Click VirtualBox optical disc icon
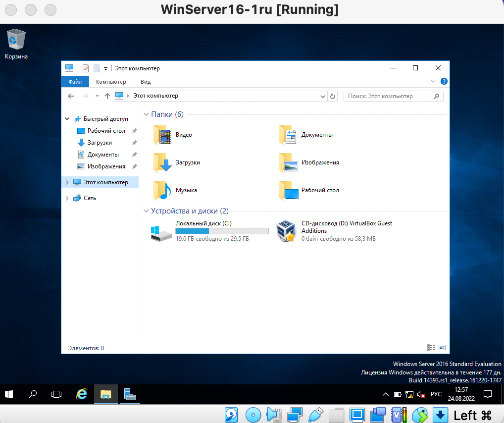The height and width of the screenshot is (423, 504). (253, 415)
